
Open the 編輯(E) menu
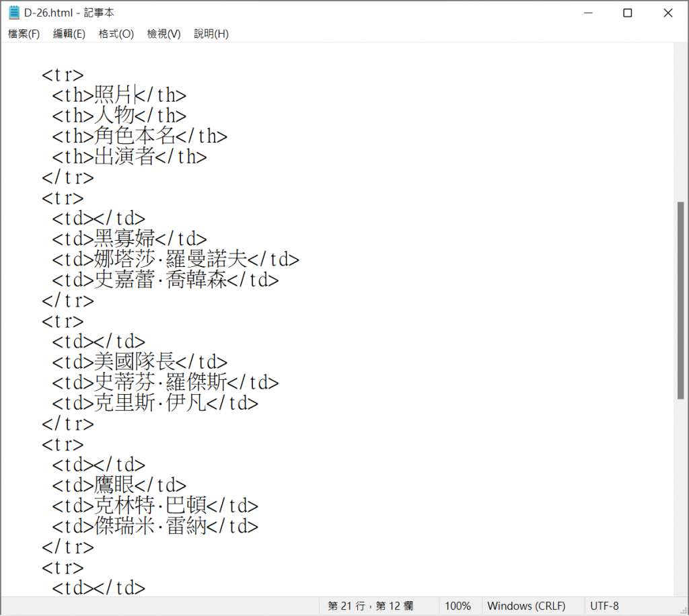pyautogui.click(x=69, y=34)
